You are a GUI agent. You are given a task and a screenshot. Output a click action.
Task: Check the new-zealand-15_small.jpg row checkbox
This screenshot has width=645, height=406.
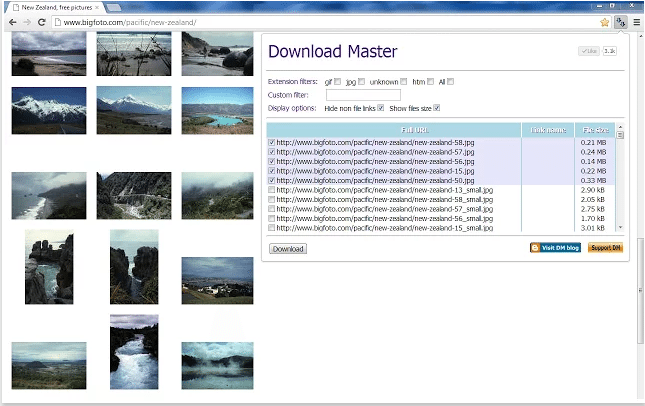[x=271, y=227]
